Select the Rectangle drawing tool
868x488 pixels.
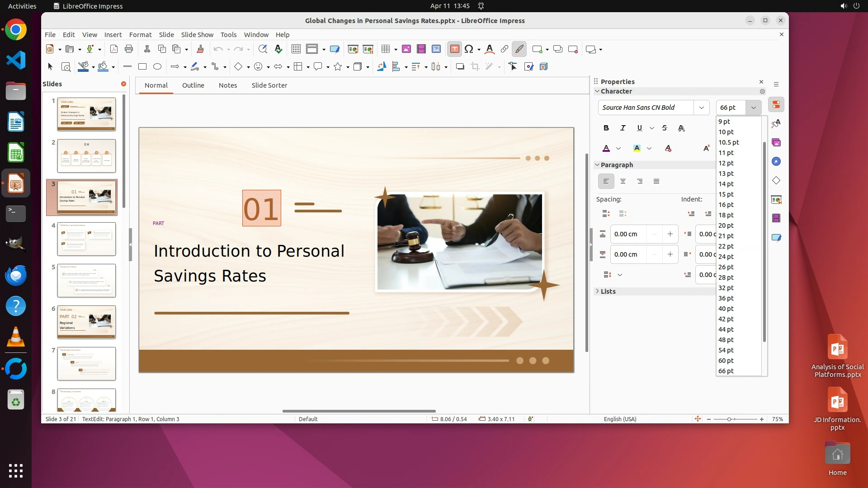pyautogui.click(x=142, y=67)
